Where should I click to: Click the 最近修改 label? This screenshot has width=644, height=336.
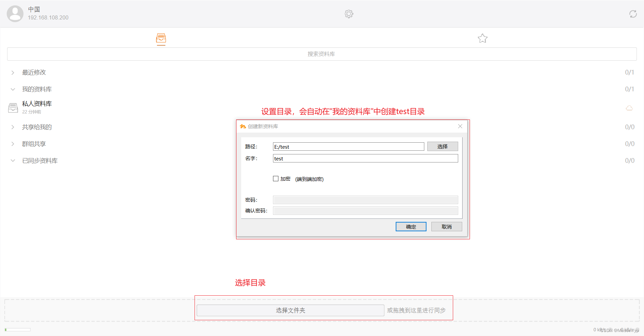click(x=34, y=73)
